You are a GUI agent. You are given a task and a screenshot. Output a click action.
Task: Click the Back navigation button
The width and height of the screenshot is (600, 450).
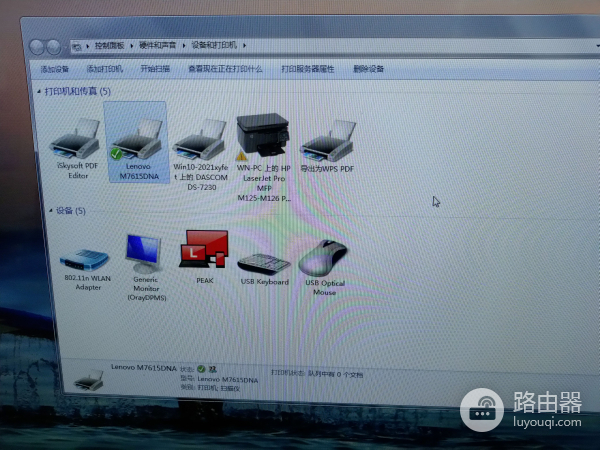[37, 47]
